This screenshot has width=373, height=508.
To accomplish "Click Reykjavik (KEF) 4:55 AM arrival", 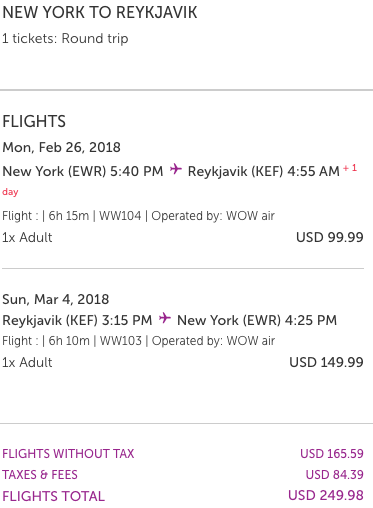I will point(264,171).
